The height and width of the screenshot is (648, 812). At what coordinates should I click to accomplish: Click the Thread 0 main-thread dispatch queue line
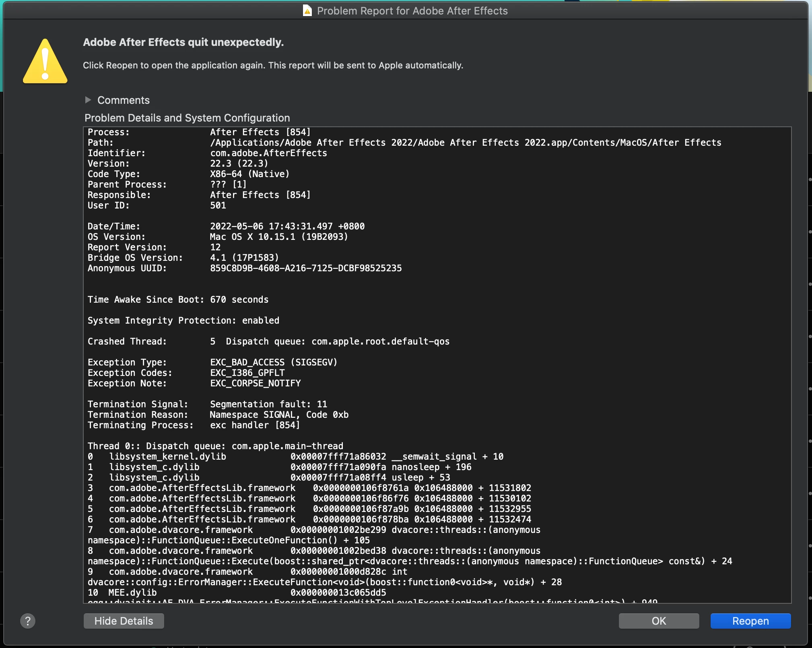pos(215,446)
